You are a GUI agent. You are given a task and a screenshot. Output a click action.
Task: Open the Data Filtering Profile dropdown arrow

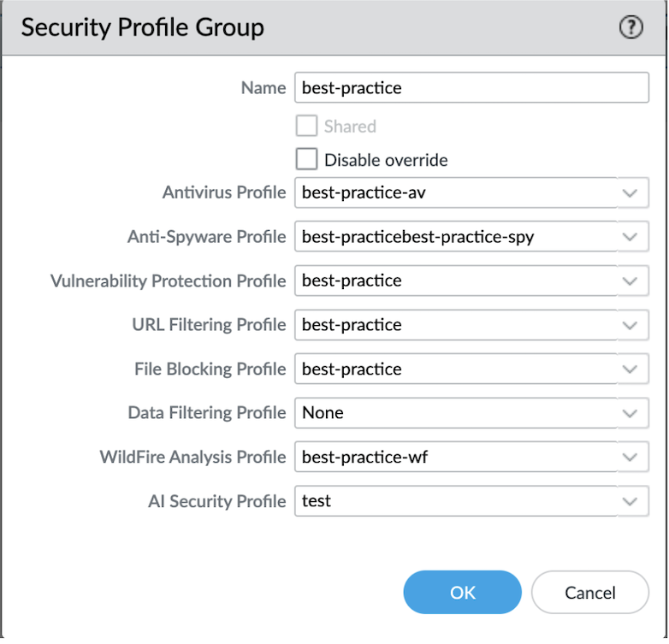(631, 413)
